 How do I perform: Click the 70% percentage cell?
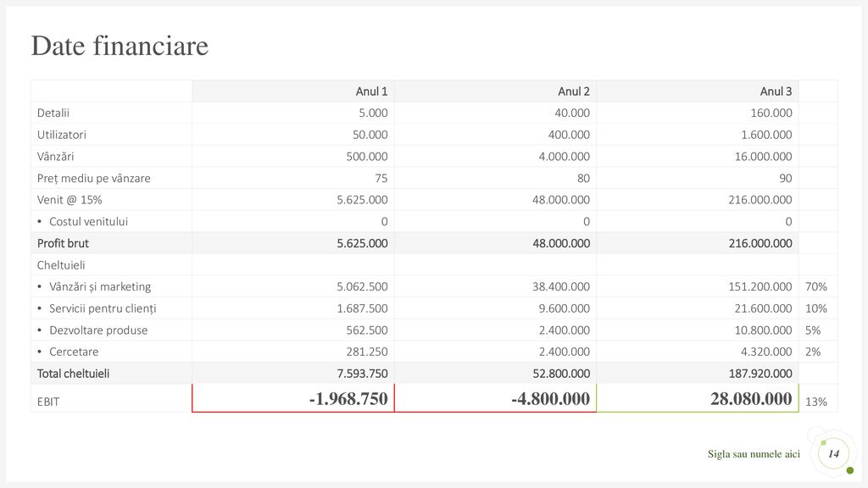[816, 286]
